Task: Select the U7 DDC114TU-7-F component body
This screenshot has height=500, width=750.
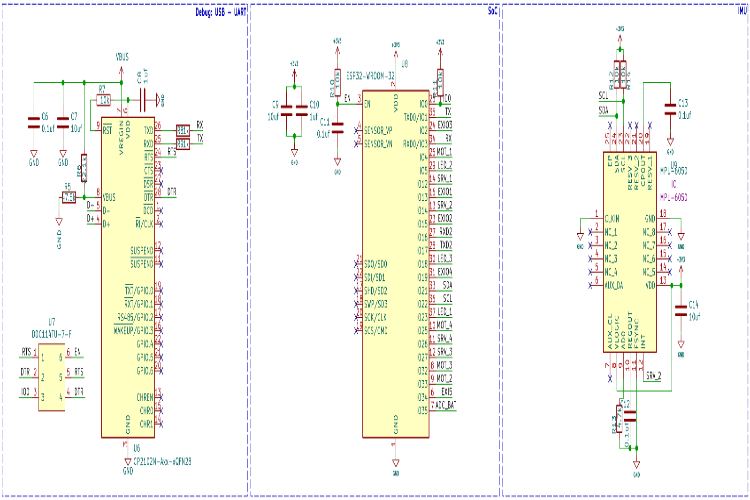Action: click(52, 378)
